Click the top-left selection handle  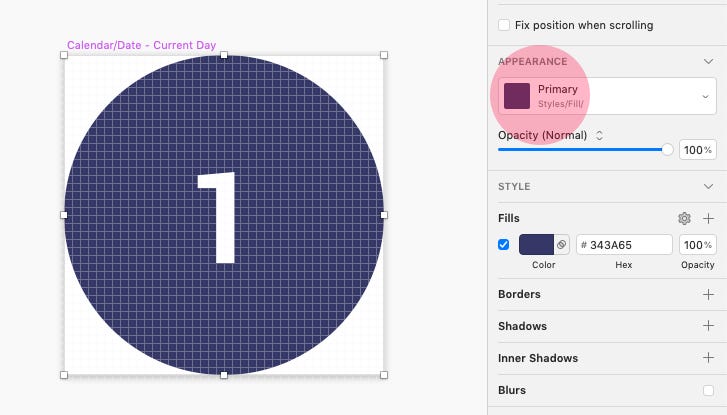tap(64, 55)
